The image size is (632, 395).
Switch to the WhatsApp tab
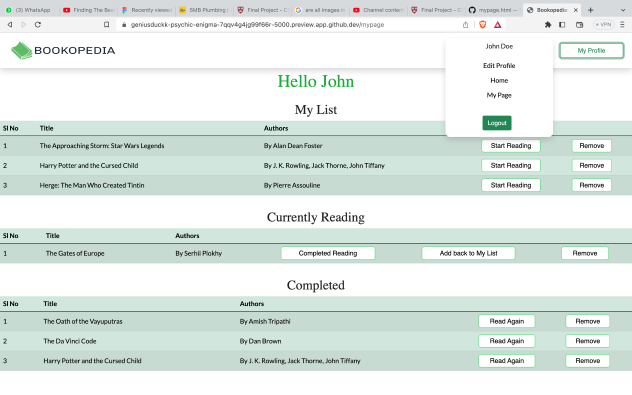pos(29,10)
